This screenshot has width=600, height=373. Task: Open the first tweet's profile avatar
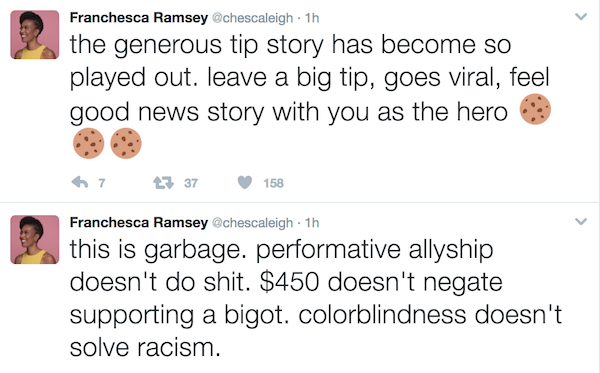click(x=35, y=35)
